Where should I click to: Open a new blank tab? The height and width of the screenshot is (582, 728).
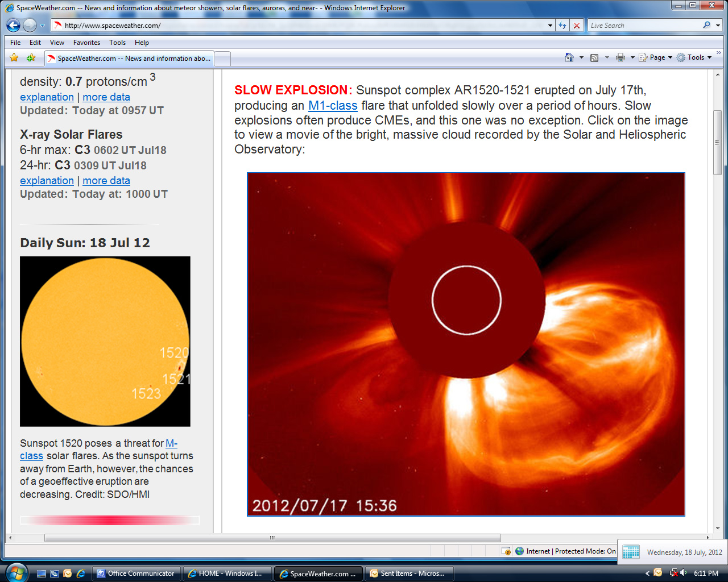pos(222,59)
